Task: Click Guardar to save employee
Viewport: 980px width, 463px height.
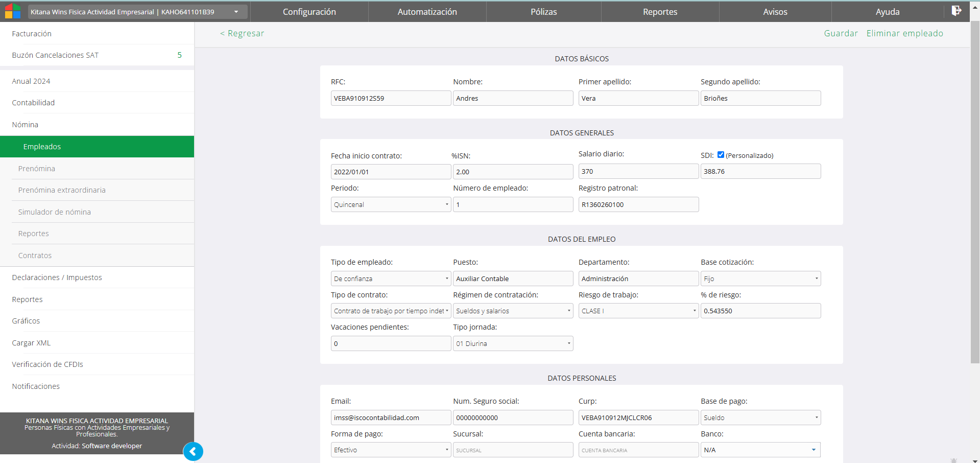Action: (841, 33)
